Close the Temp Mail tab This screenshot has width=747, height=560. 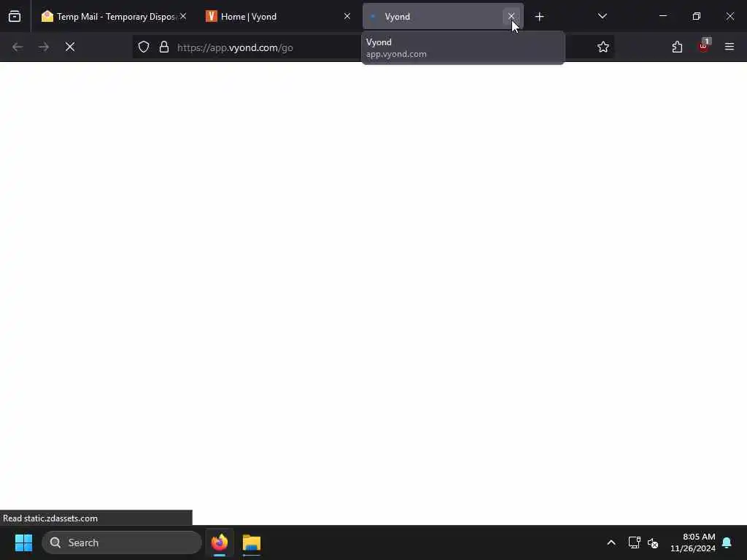tap(183, 16)
